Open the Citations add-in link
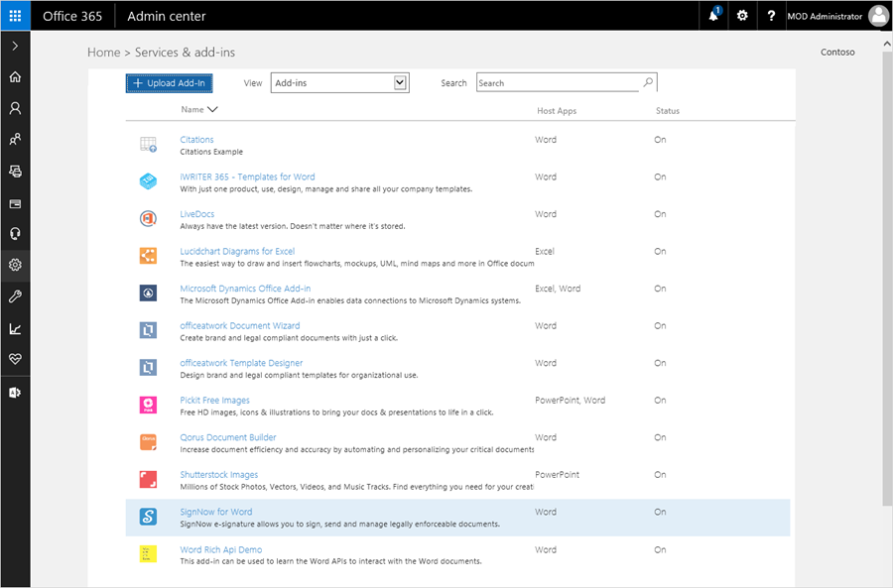893x588 pixels. click(196, 140)
